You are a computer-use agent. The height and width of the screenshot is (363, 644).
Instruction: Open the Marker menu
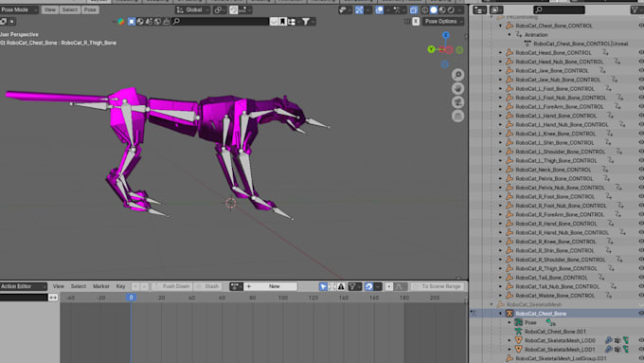101,286
